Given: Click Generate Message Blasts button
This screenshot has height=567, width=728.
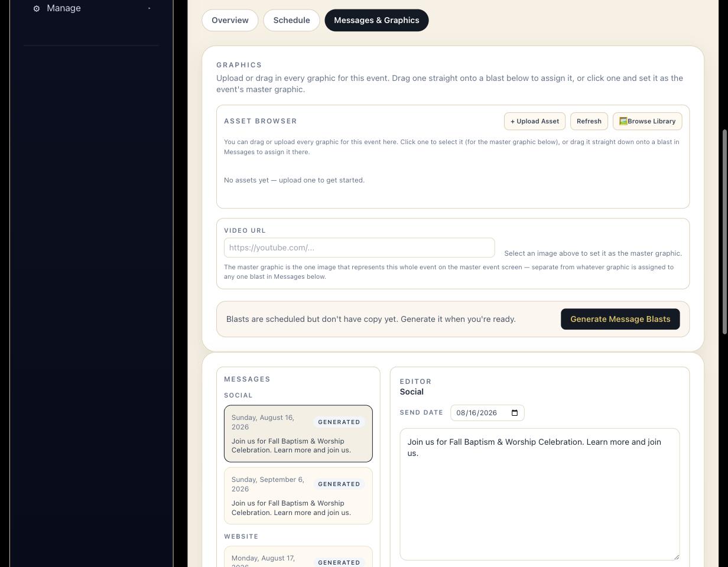Looking at the screenshot, I should (x=620, y=319).
